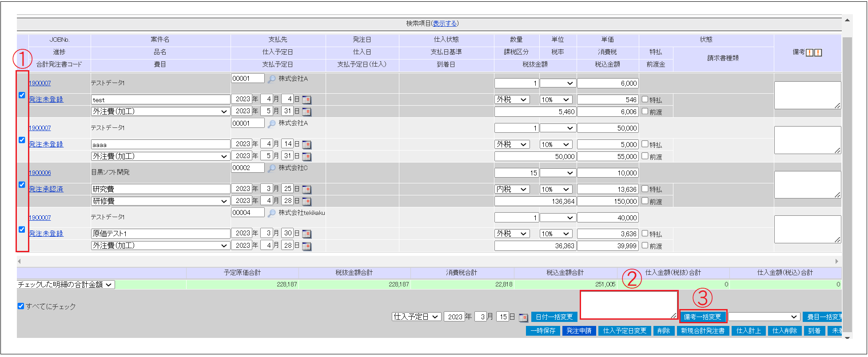
Task: Open the calendar next to the aaaa row's 5月31日 date
Action: (x=307, y=157)
